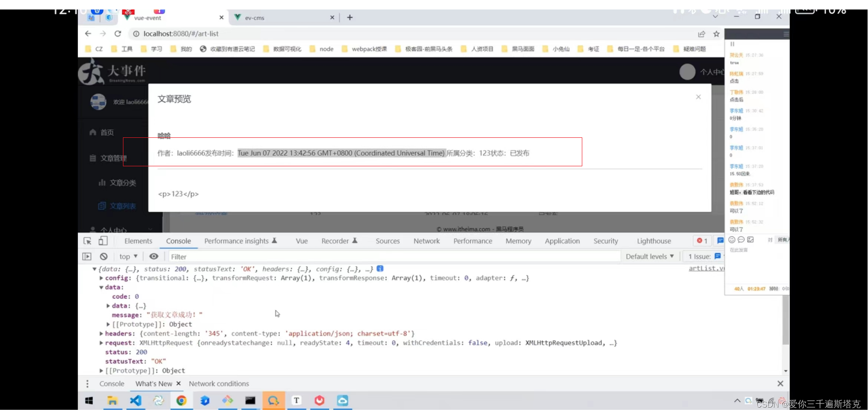Toggle the device toolbar icon in DevTools
Viewport: 868px width, 413px height.
coord(103,241)
